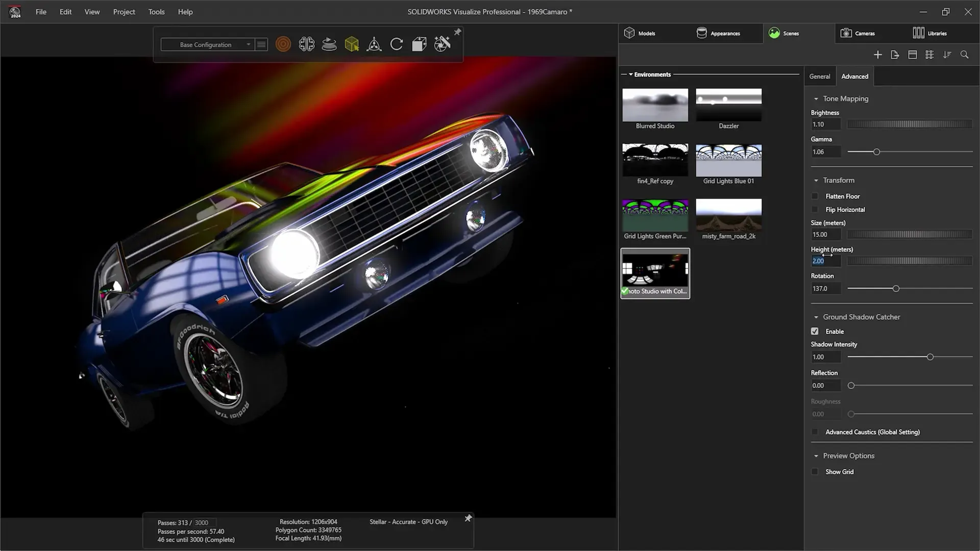980x551 pixels.
Task: Click the turntable icon
Action: 329,44
